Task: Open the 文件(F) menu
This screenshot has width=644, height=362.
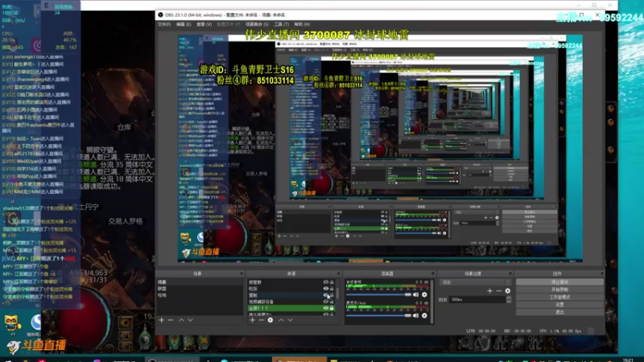Action: coord(164,25)
